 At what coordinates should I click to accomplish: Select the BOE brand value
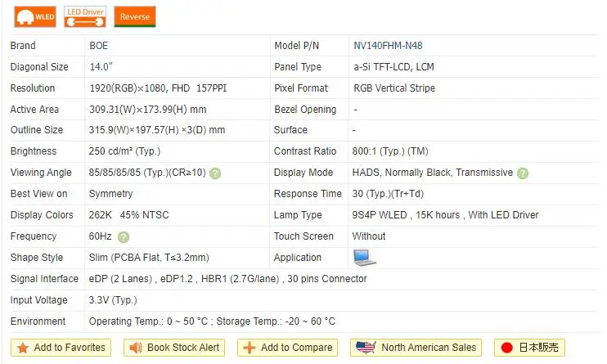click(99, 46)
